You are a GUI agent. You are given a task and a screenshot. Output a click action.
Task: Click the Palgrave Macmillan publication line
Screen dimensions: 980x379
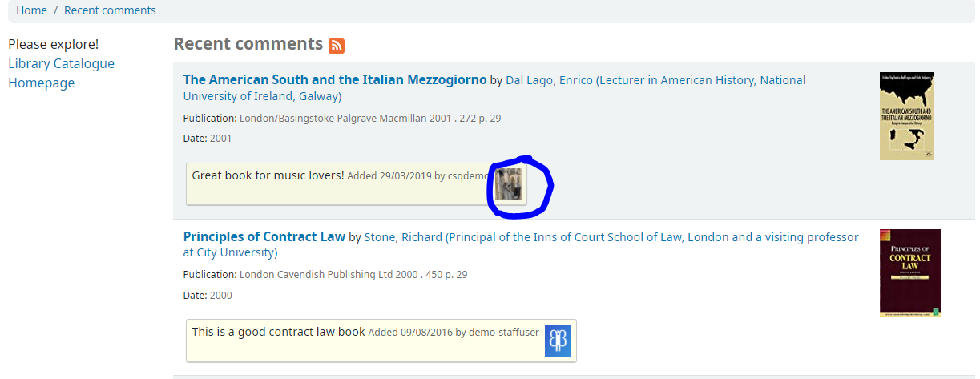[x=342, y=119]
